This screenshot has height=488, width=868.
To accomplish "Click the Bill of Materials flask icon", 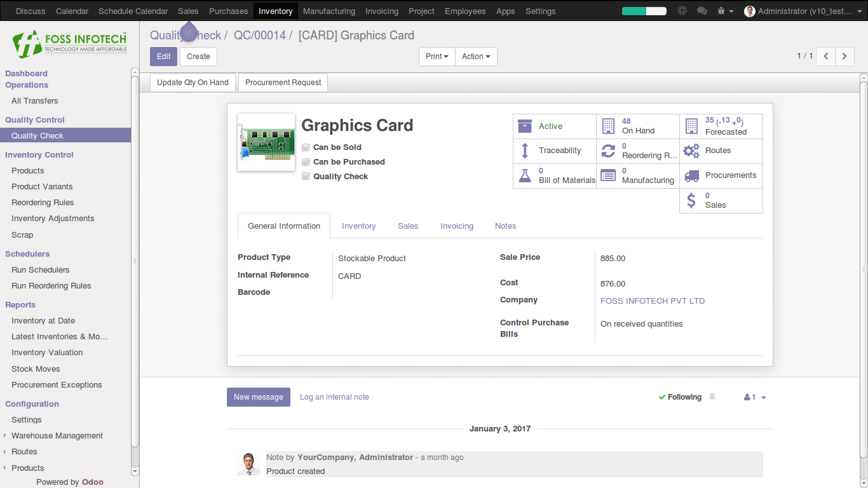I will point(525,175).
